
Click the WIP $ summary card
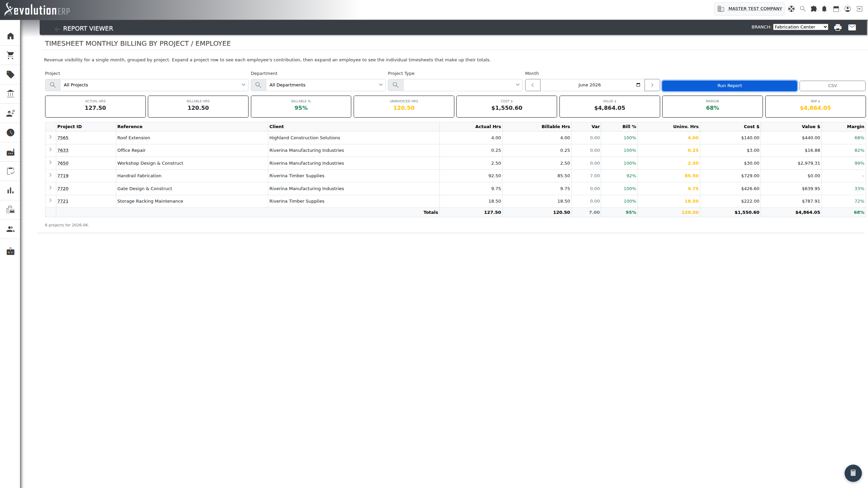pos(815,106)
